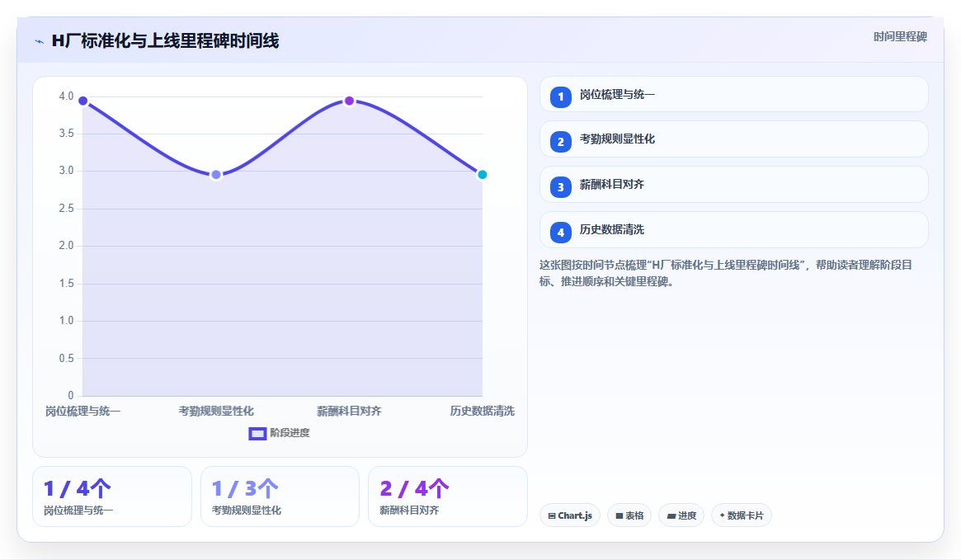Click the x-axis label 薪酬科目对齐
Screen dimensions: 961x560
point(350,411)
